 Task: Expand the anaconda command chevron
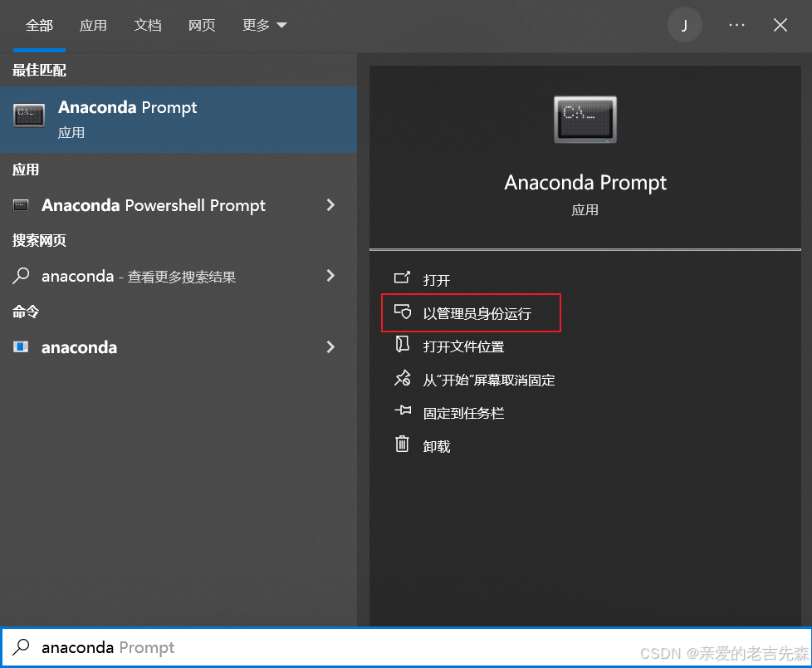click(330, 346)
